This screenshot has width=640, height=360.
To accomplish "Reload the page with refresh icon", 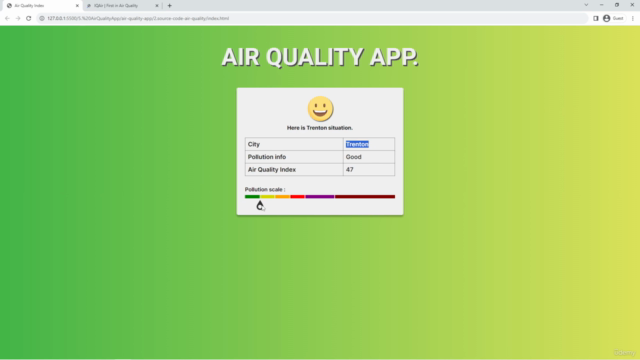I will (29, 18).
